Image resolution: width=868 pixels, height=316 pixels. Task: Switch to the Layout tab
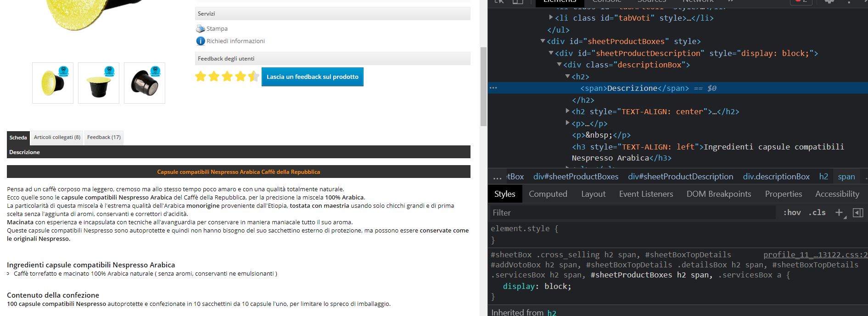click(594, 194)
